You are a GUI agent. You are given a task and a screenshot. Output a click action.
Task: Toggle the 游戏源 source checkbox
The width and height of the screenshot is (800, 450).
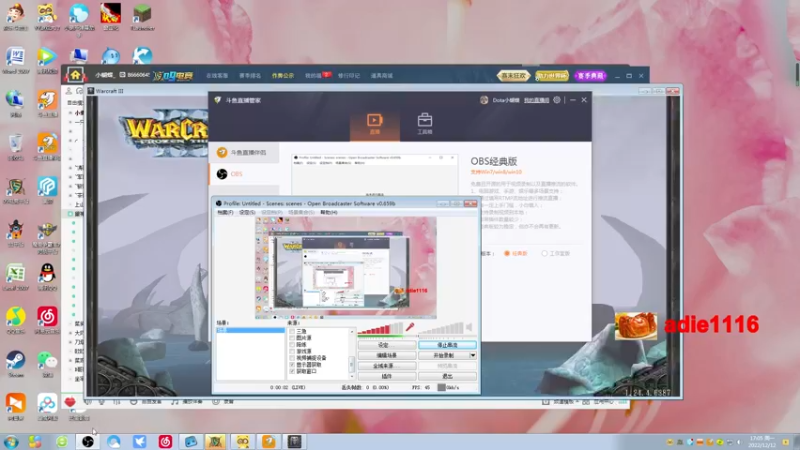(x=292, y=351)
